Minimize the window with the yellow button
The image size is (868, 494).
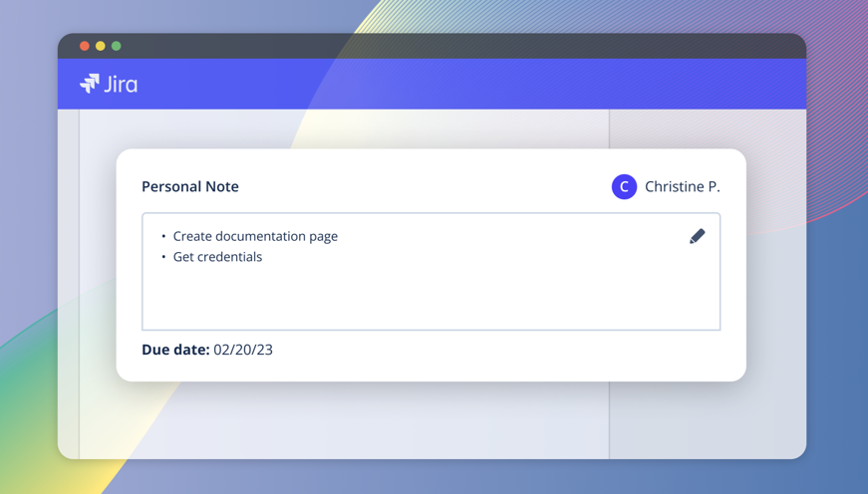coord(101,46)
